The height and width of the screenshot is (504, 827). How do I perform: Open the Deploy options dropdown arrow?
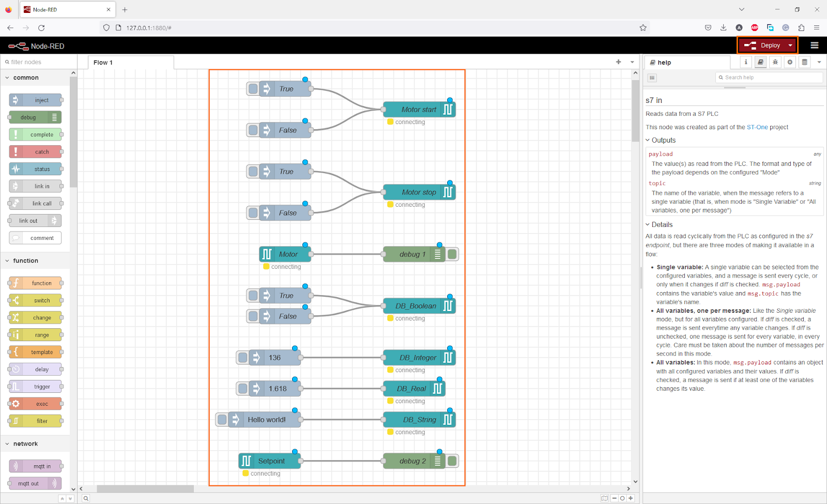[x=790, y=45]
